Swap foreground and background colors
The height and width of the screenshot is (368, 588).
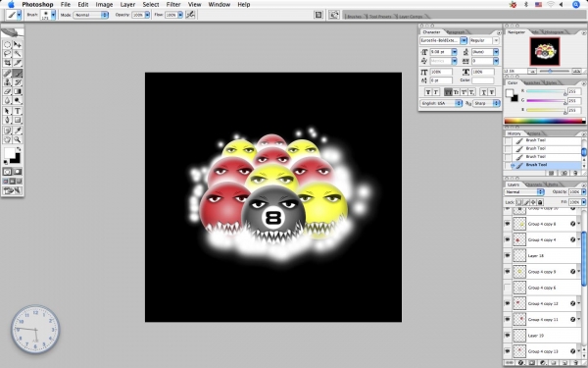click(19, 149)
